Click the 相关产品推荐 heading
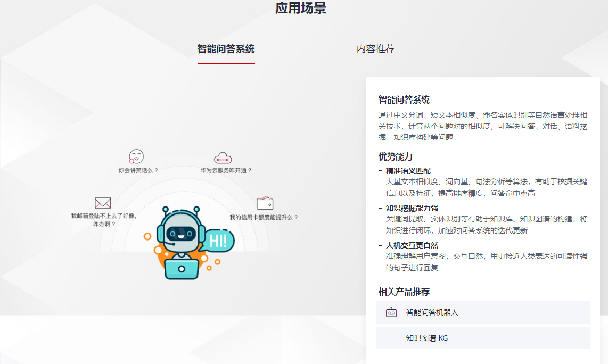608x364 pixels. tap(404, 292)
